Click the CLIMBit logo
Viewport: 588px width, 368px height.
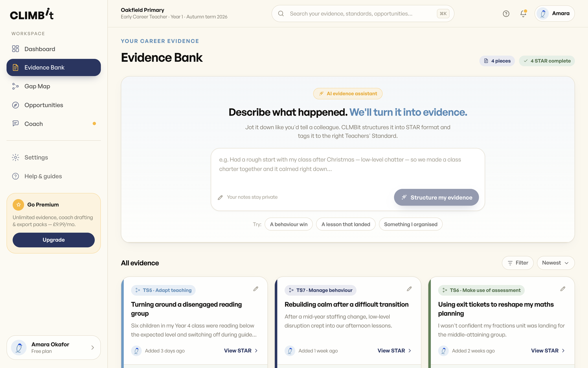[32, 14]
